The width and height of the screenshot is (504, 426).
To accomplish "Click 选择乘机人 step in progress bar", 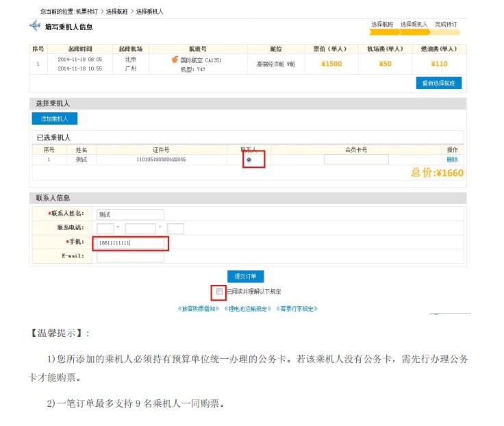I will (x=414, y=24).
